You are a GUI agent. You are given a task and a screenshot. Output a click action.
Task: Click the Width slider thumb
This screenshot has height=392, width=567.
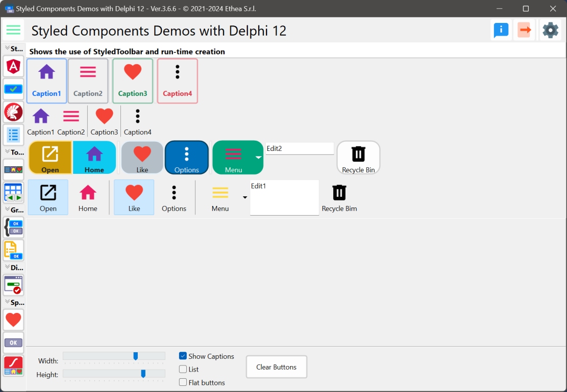136,356
